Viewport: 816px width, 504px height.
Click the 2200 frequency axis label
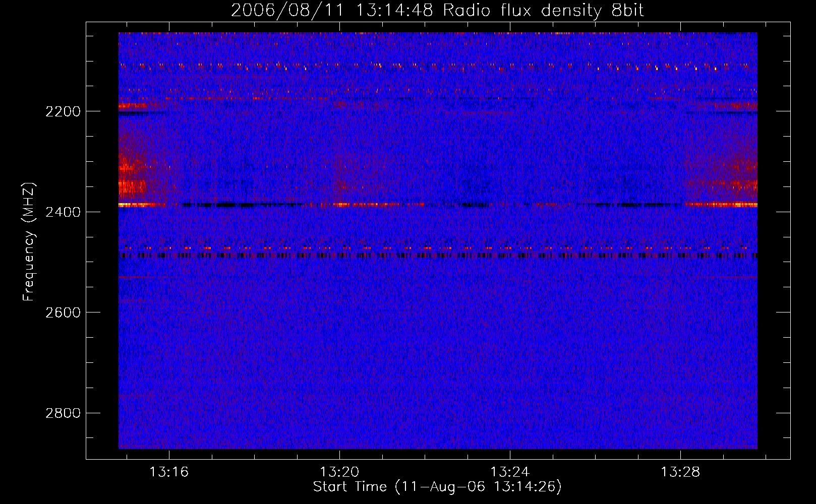pos(63,111)
